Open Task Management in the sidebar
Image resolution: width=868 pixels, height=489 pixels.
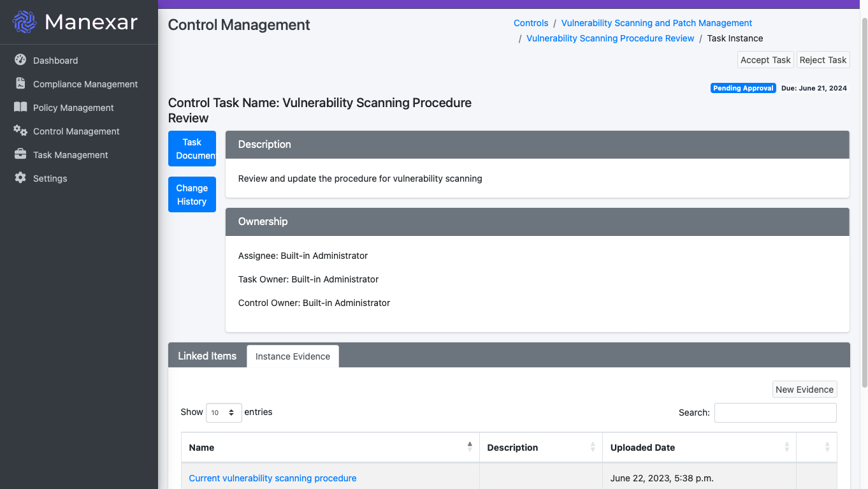[x=70, y=155]
